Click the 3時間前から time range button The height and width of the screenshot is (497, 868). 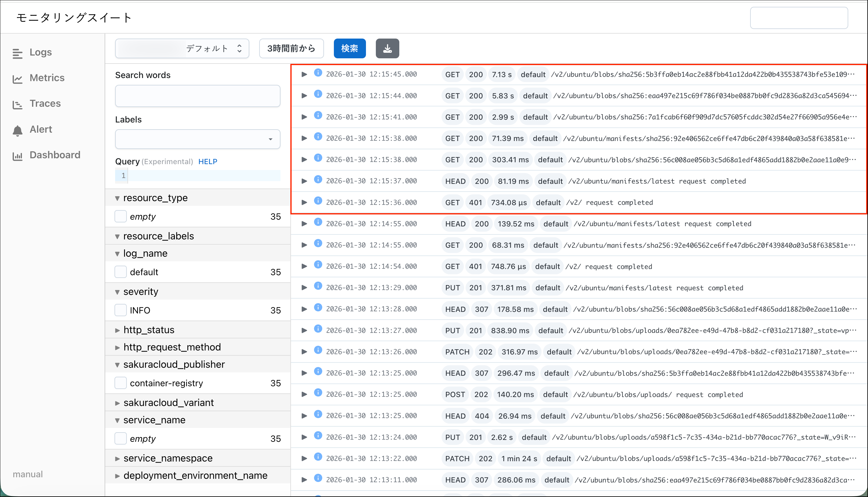click(291, 48)
